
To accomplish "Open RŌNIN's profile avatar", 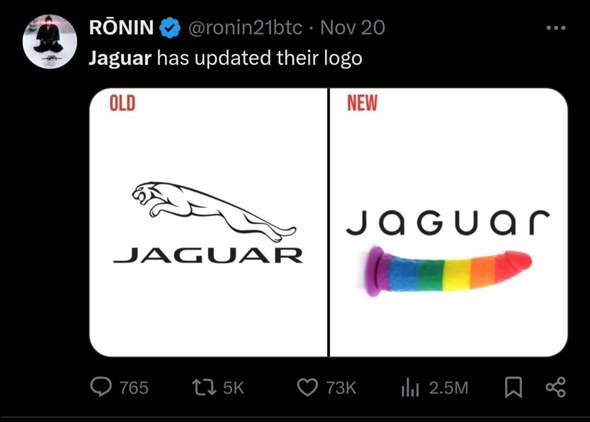I will pos(50,41).
